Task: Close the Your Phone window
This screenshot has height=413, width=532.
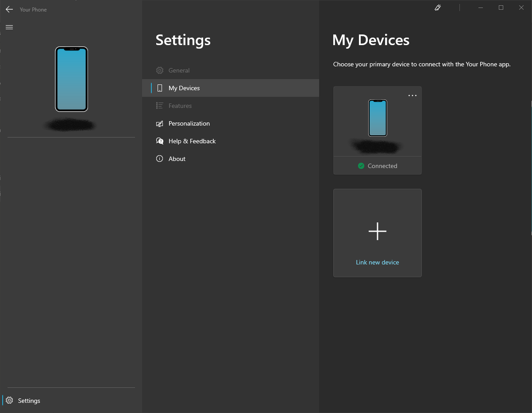Action: pyautogui.click(x=521, y=8)
